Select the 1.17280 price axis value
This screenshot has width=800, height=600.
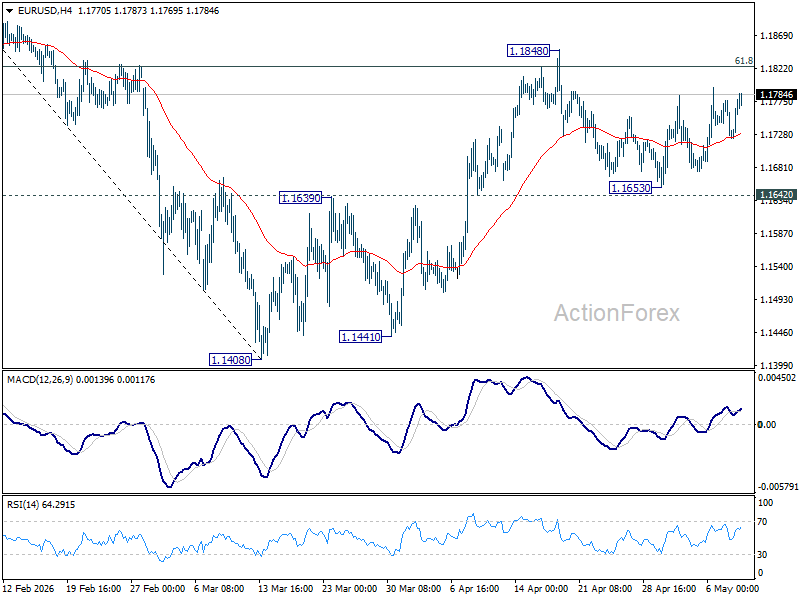[x=777, y=135]
